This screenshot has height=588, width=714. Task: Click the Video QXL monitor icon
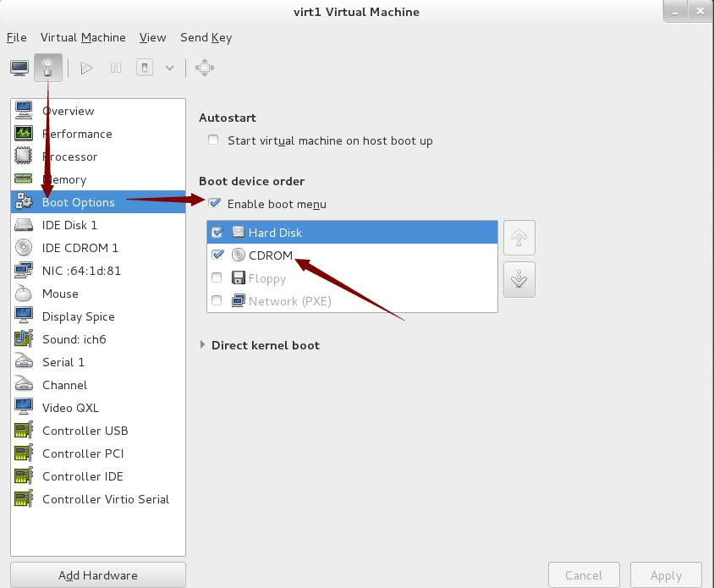pyautogui.click(x=23, y=407)
